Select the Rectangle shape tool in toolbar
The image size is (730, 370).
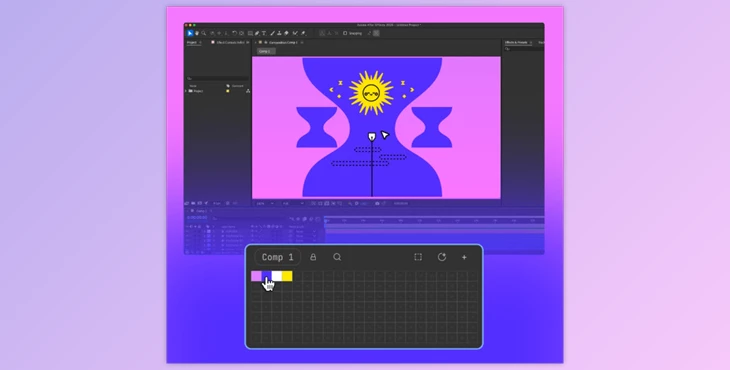pos(250,33)
